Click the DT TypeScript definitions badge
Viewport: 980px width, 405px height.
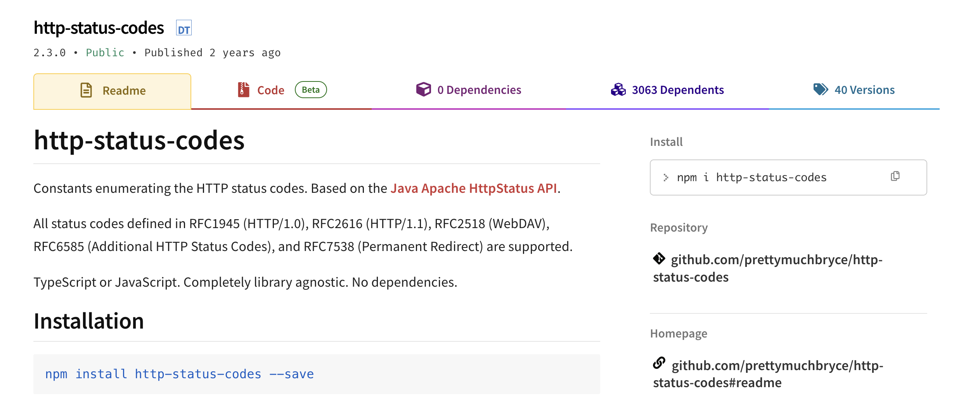184,29
